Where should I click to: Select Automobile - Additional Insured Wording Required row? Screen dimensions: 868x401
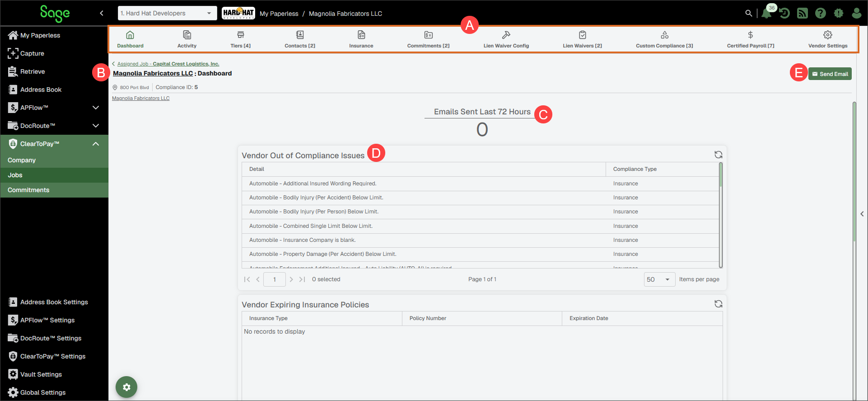pos(480,184)
